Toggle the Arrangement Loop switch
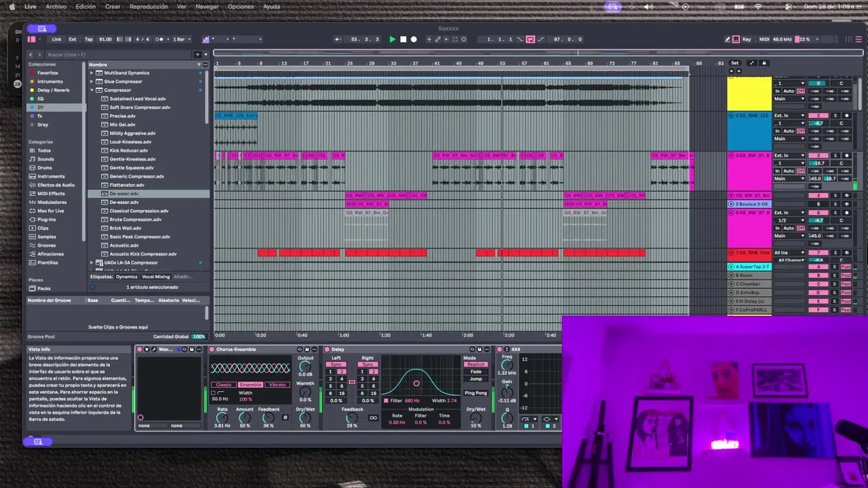The image size is (868, 488). pyautogui.click(x=530, y=39)
